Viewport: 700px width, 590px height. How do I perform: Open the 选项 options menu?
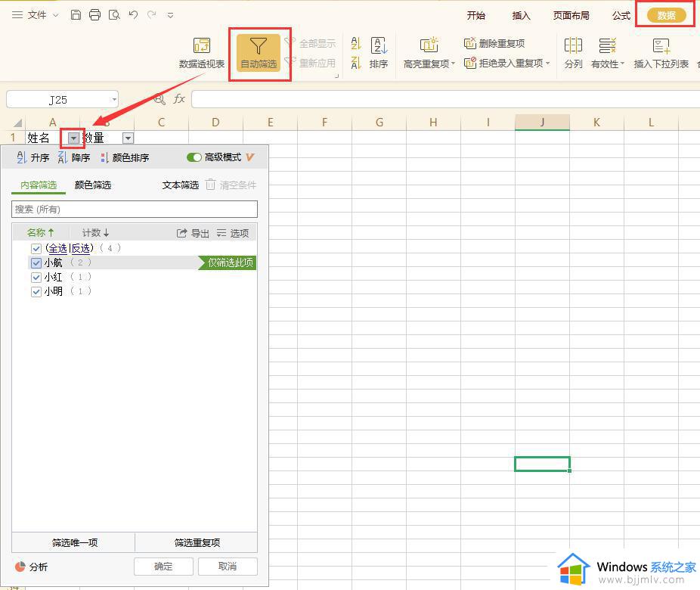[233, 233]
